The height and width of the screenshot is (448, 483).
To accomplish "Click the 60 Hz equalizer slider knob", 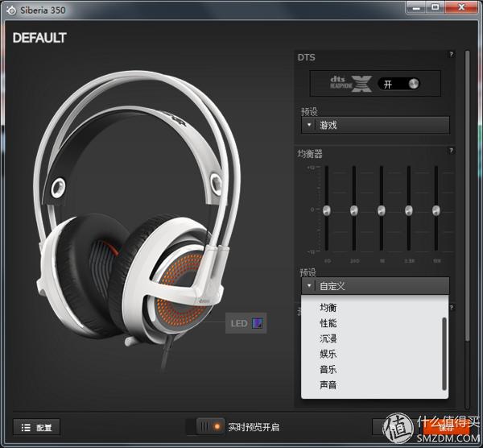I will click(327, 210).
